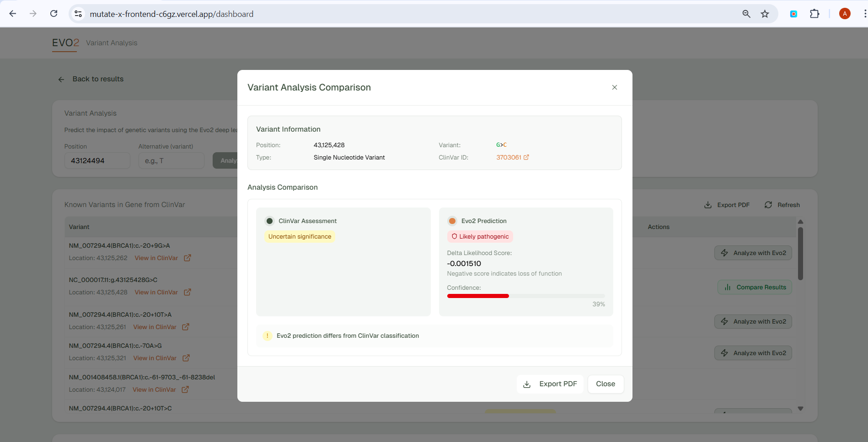Click external-link icon in c.-61-9703_-61-8238del row
This screenshot has width=868, height=442.
pos(185,389)
